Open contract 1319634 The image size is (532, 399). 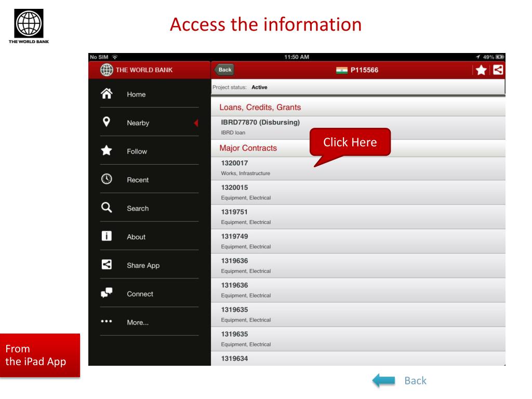358,359
